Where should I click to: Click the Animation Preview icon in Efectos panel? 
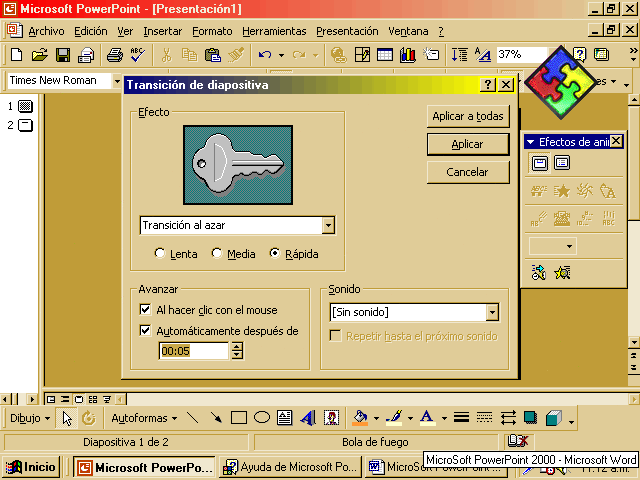[562, 272]
